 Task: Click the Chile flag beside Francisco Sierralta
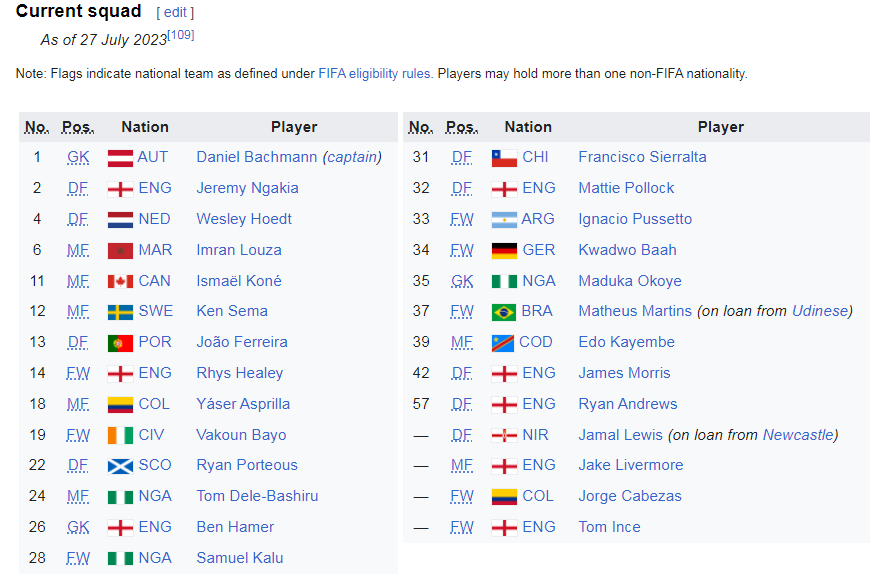(x=504, y=157)
